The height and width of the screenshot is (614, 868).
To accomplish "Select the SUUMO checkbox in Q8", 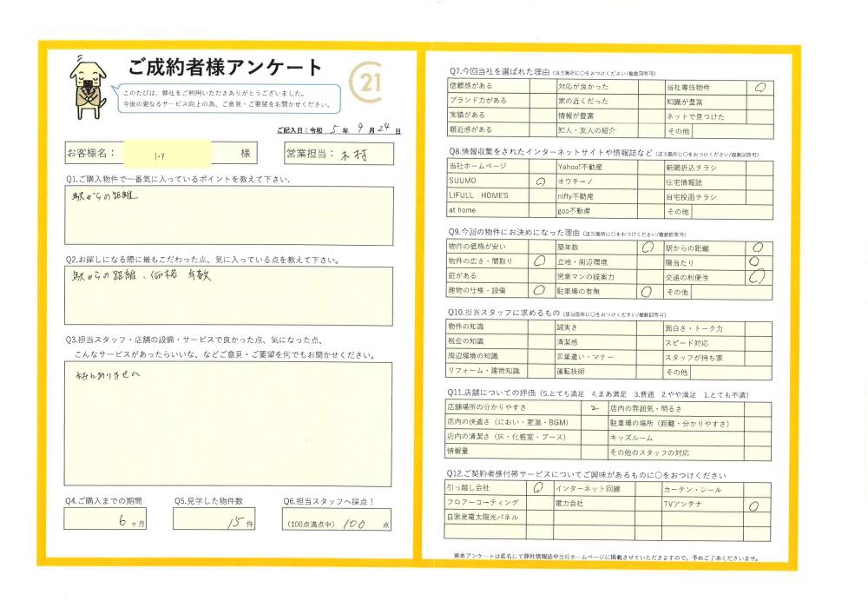I will point(541,182).
